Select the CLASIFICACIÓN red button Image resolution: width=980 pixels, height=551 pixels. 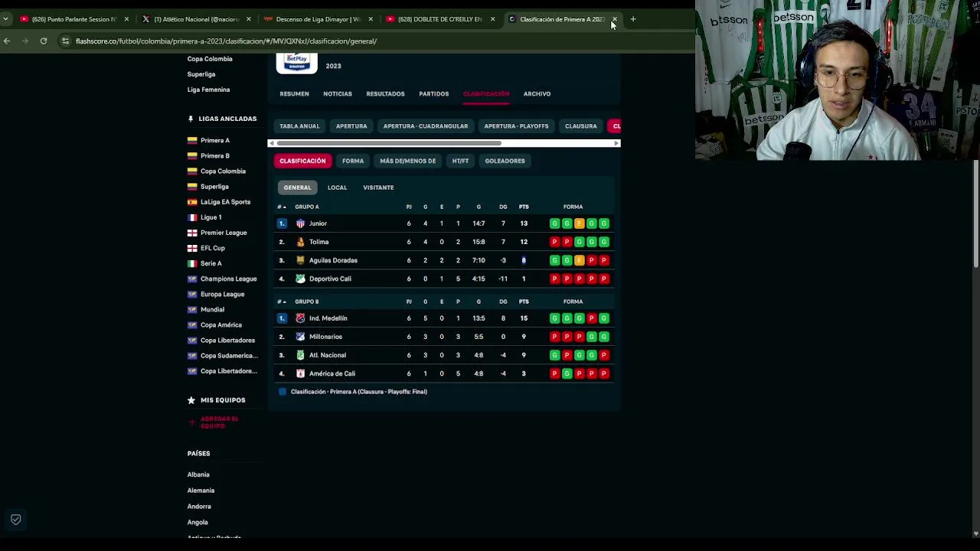coord(302,161)
